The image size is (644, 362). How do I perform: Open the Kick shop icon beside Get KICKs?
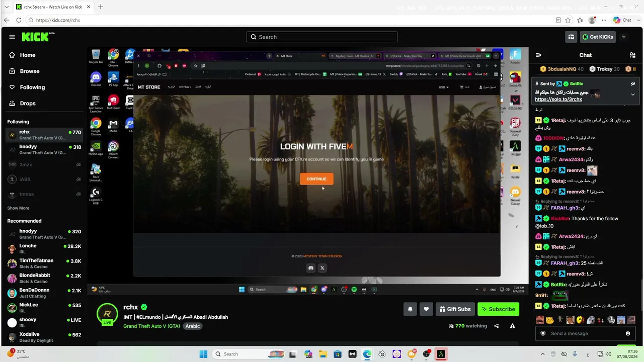tap(571, 37)
